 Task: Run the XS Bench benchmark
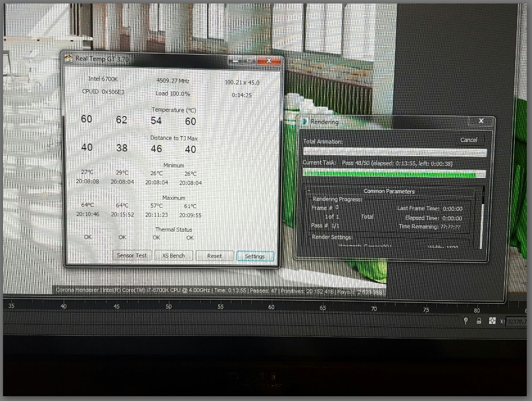coord(174,256)
